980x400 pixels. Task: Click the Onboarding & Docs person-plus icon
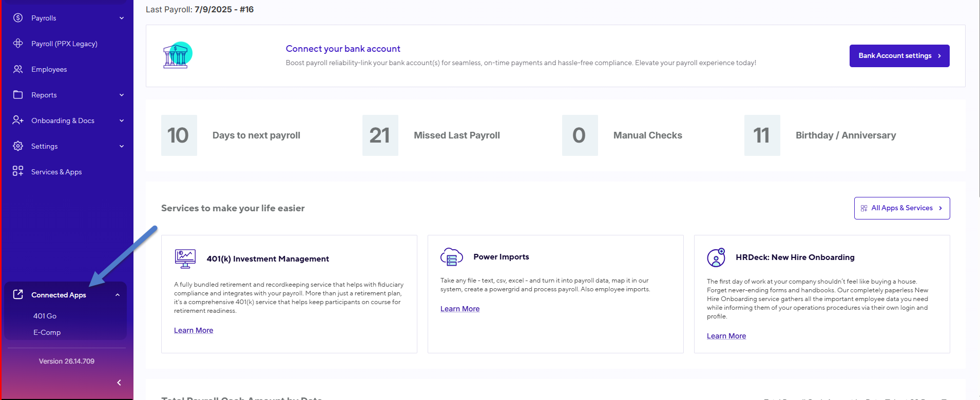point(18,121)
